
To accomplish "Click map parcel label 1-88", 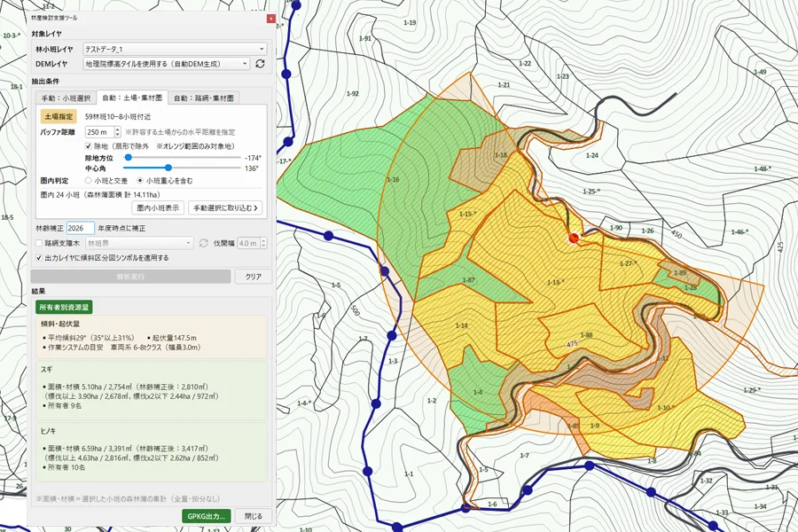I will 586,335.
